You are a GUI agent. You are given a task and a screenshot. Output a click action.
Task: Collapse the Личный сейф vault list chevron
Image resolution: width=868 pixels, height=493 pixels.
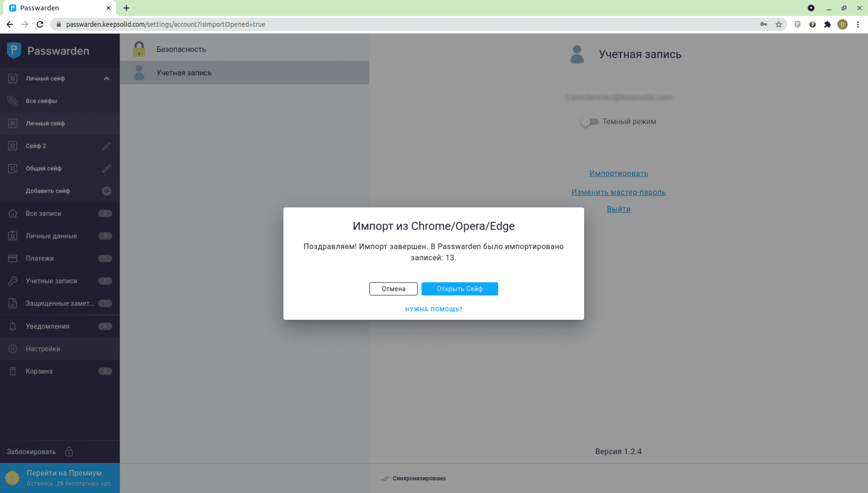pos(107,78)
